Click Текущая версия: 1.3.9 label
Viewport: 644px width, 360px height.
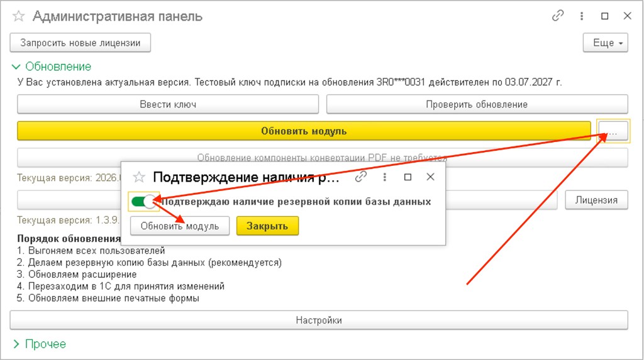point(68,220)
